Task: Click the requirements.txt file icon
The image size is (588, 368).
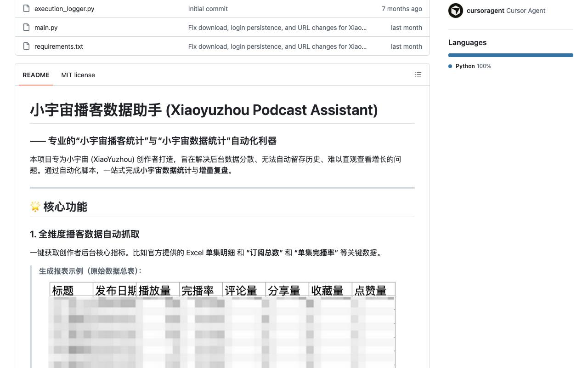Action: coord(26,46)
